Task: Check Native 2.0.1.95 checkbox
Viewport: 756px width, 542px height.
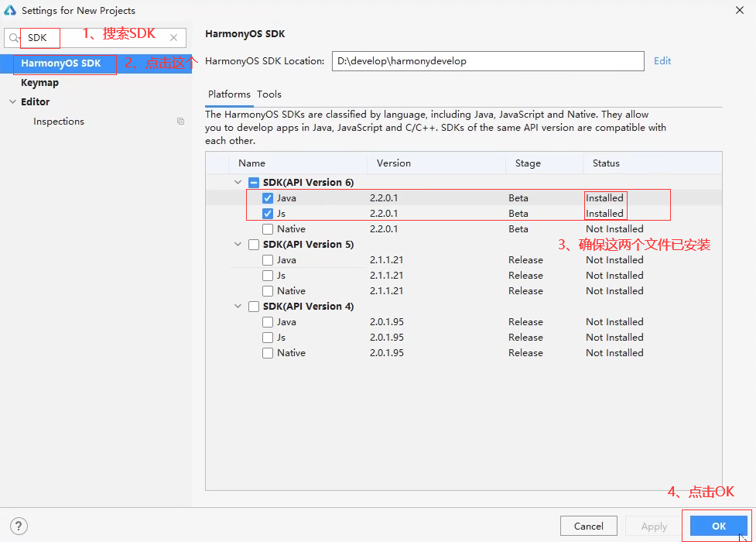Action: 268,352
